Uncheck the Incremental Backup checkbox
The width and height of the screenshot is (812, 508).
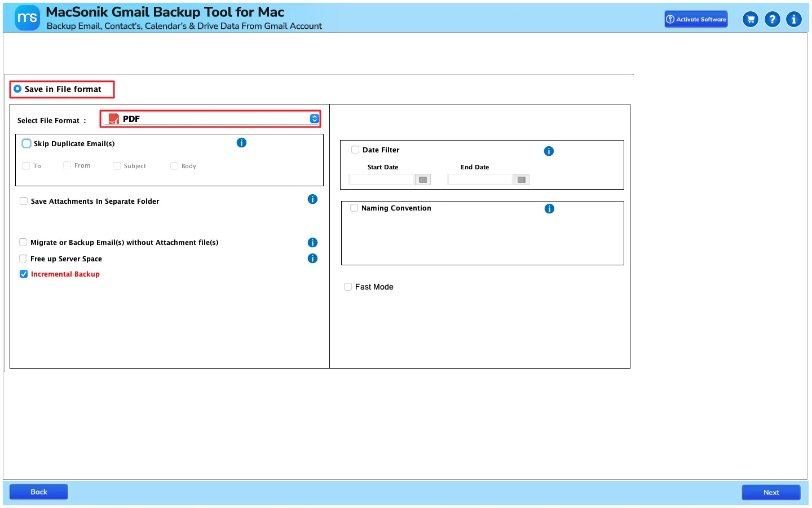click(x=24, y=274)
